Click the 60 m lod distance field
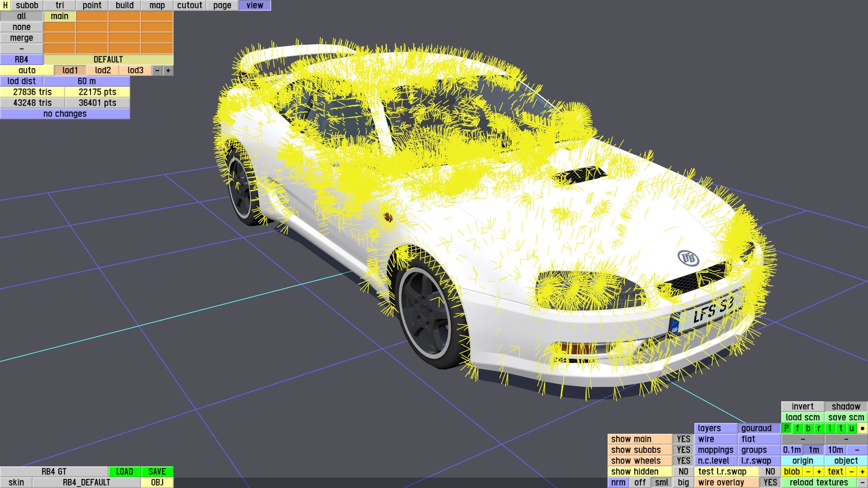 point(86,81)
